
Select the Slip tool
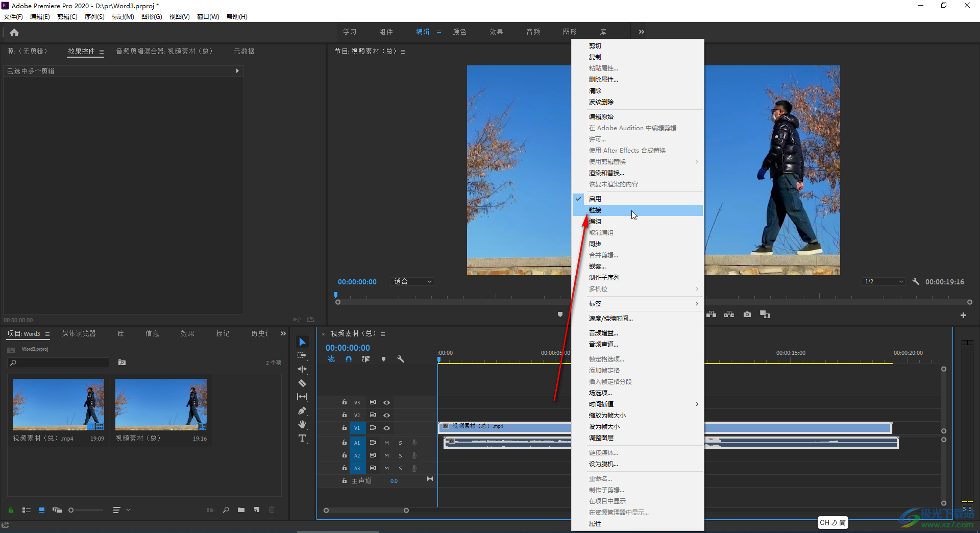tap(302, 397)
